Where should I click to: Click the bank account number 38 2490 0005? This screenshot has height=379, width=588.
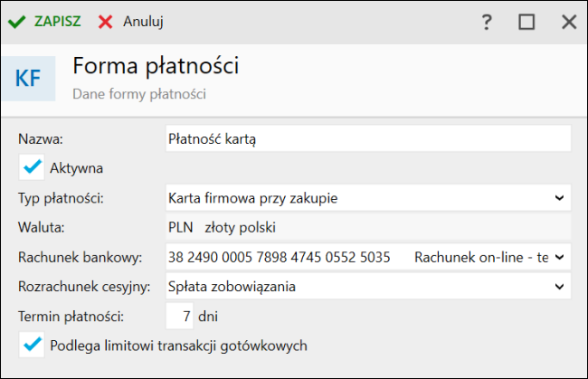[279, 257]
